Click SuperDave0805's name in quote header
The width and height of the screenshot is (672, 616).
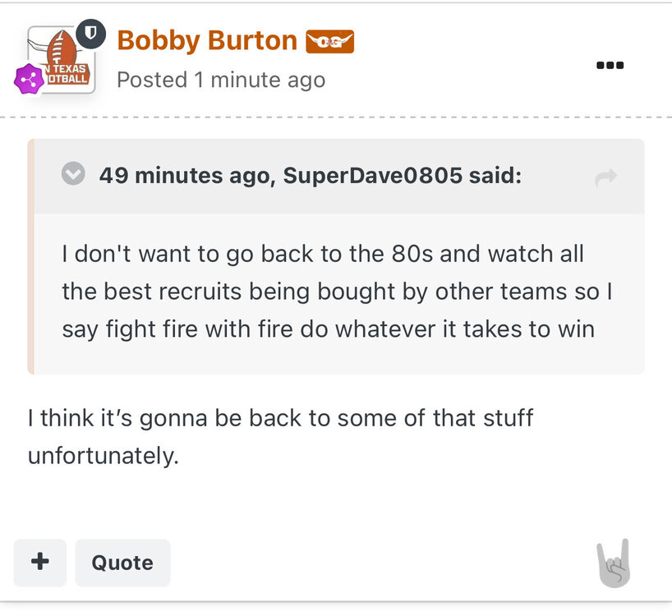372,176
